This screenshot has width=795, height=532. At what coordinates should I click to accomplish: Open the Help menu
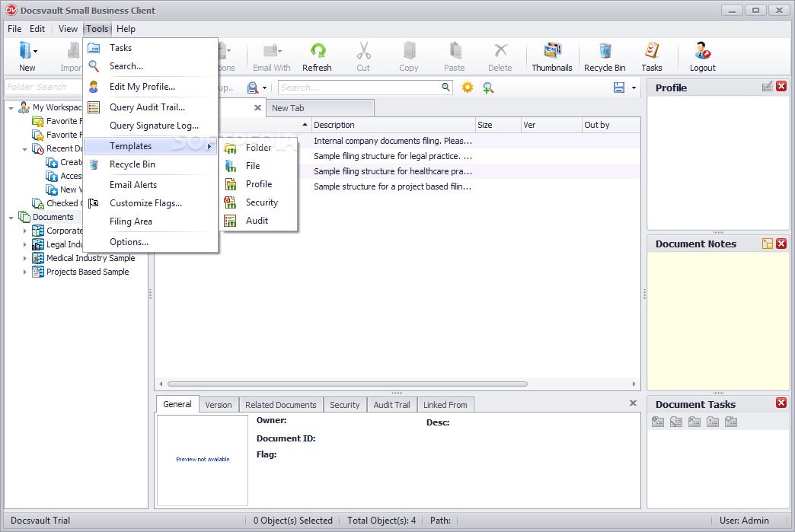126,29
